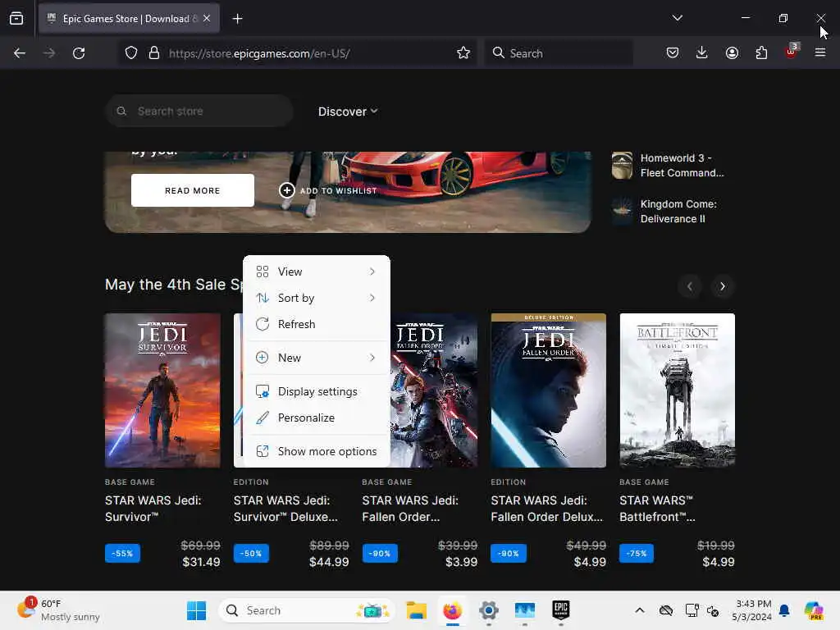Open Firefox hamburger application menu
The height and width of the screenshot is (630, 840).
coord(820,52)
